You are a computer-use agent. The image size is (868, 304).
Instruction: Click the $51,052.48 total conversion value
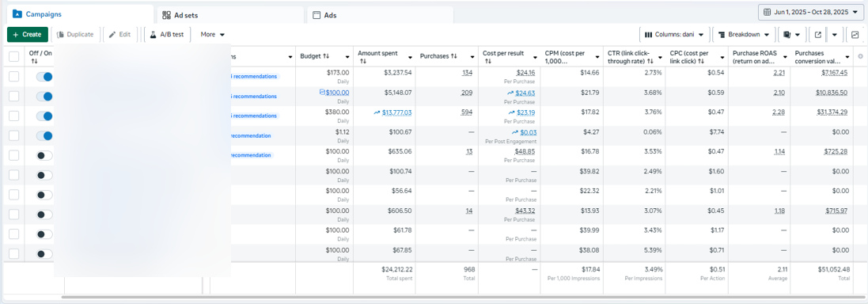tap(835, 269)
